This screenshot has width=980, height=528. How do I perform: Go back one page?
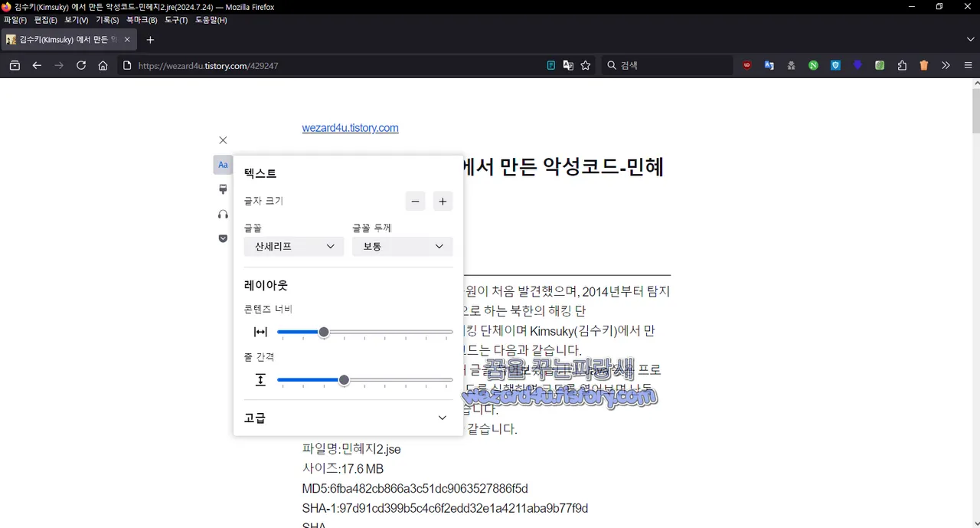(37, 66)
